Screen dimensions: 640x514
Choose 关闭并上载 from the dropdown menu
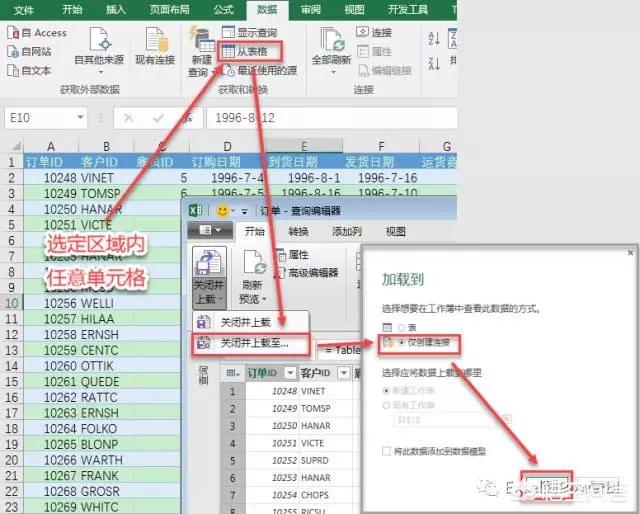(251, 323)
